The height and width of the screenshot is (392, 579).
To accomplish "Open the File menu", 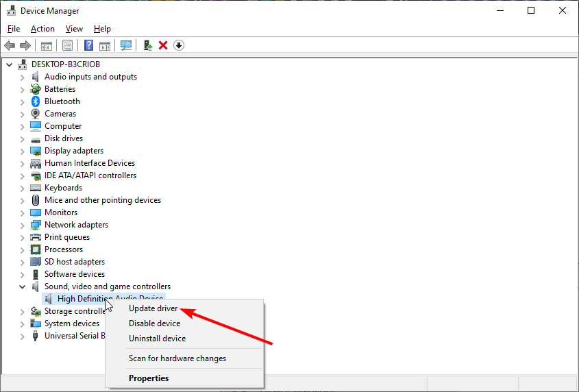I will click(14, 29).
